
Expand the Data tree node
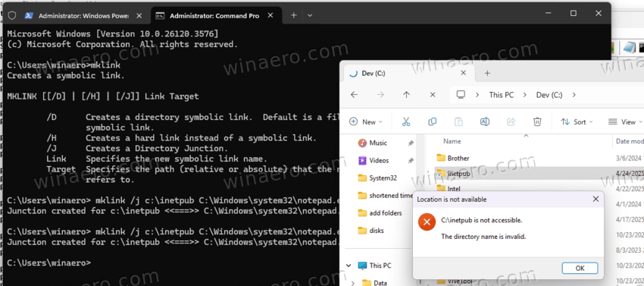tap(353, 283)
